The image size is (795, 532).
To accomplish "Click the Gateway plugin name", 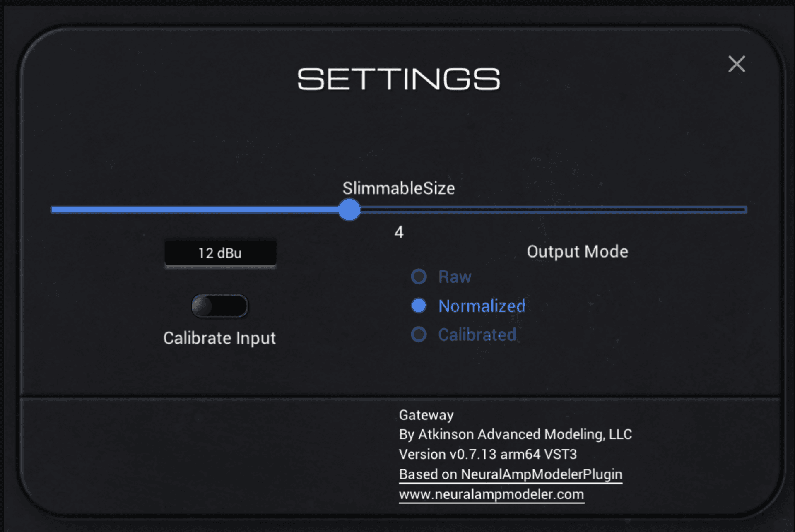I will tap(426, 415).
